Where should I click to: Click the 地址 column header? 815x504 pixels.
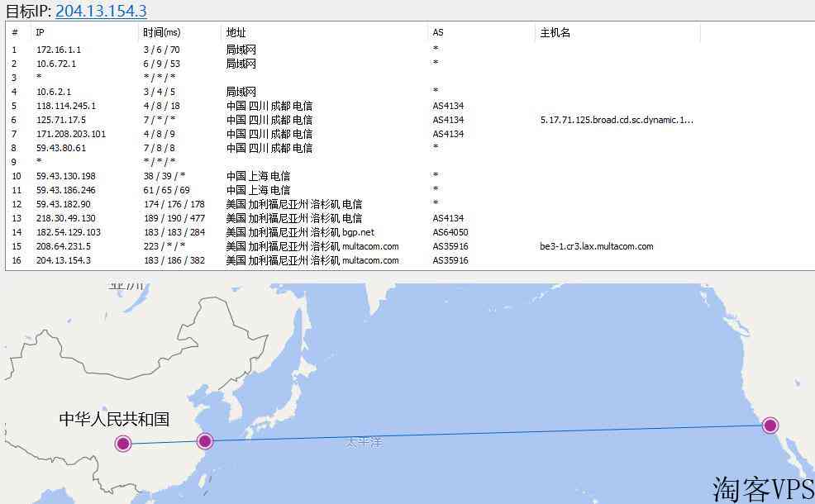coord(236,33)
